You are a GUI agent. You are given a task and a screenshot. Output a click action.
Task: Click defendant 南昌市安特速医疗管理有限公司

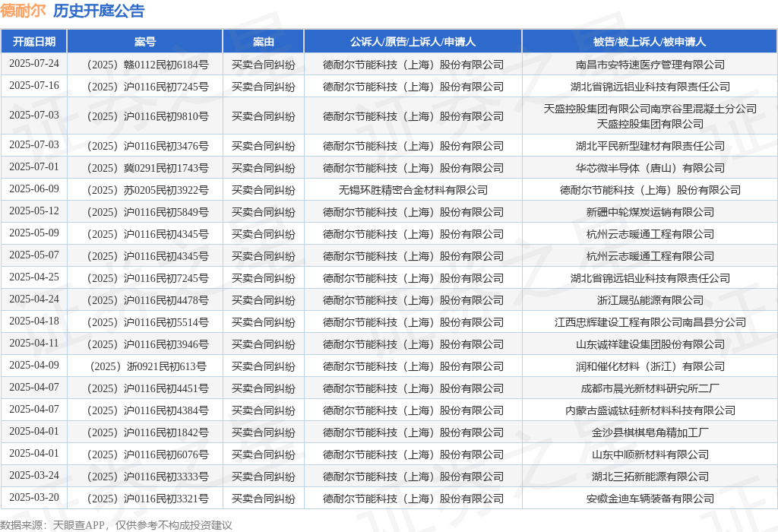click(650, 65)
